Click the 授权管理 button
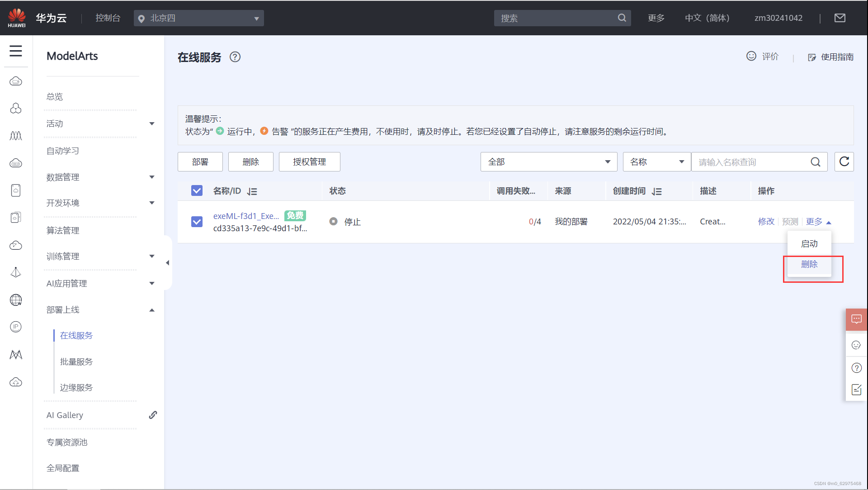The width and height of the screenshot is (868, 490). pos(310,162)
